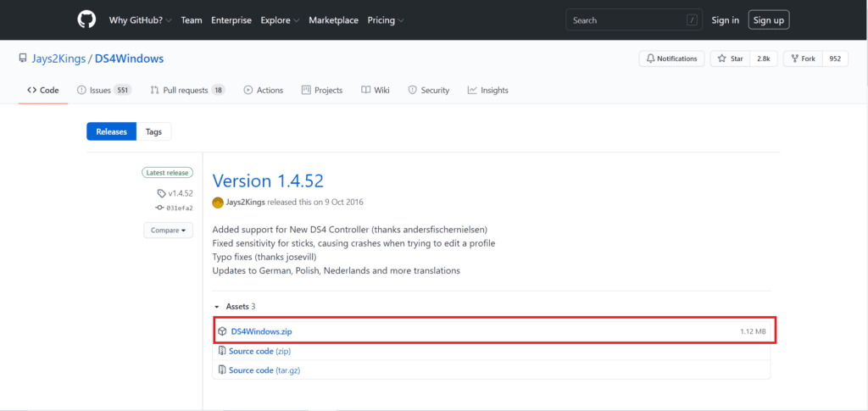The height and width of the screenshot is (411, 868).
Task: Open the Projects tab
Action: point(322,90)
